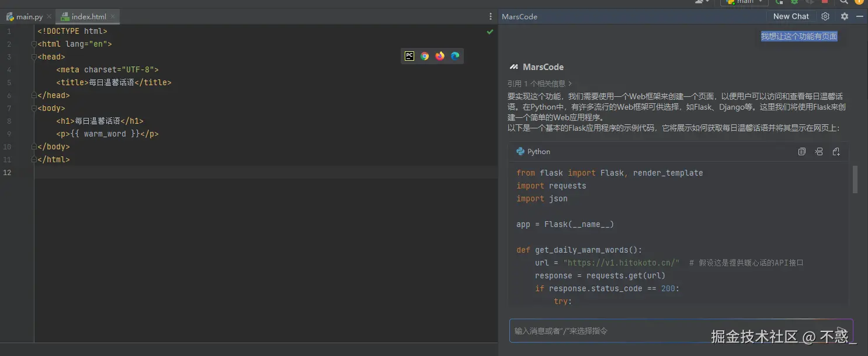Image resolution: width=868 pixels, height=356 pixels.
Task: Open tool window gear options
Action: pos(844,16)
